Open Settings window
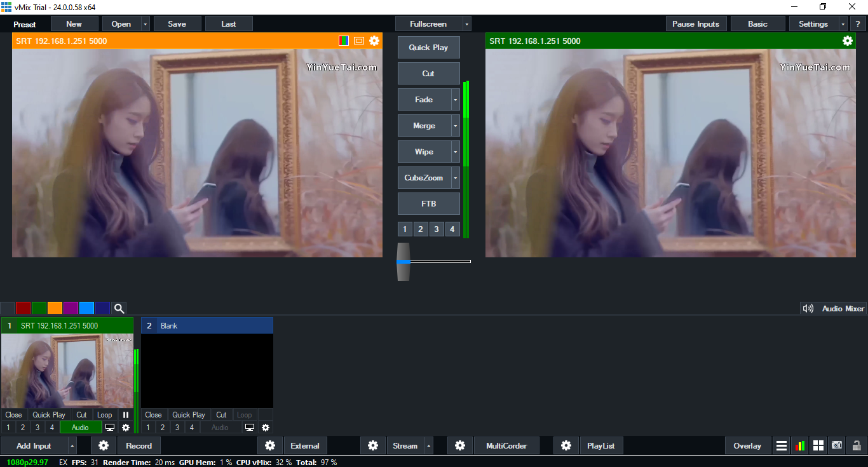868x467 pixels. click(x=814, y=24)
